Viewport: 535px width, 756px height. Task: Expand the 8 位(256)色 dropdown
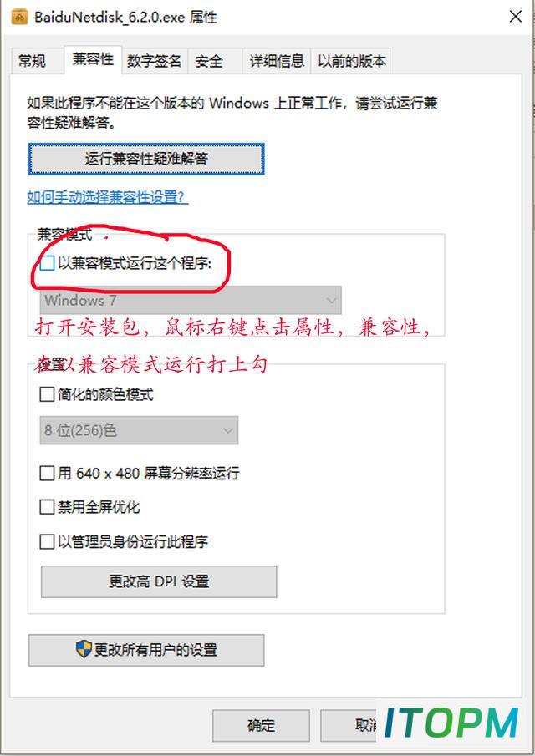pos(139,430)
